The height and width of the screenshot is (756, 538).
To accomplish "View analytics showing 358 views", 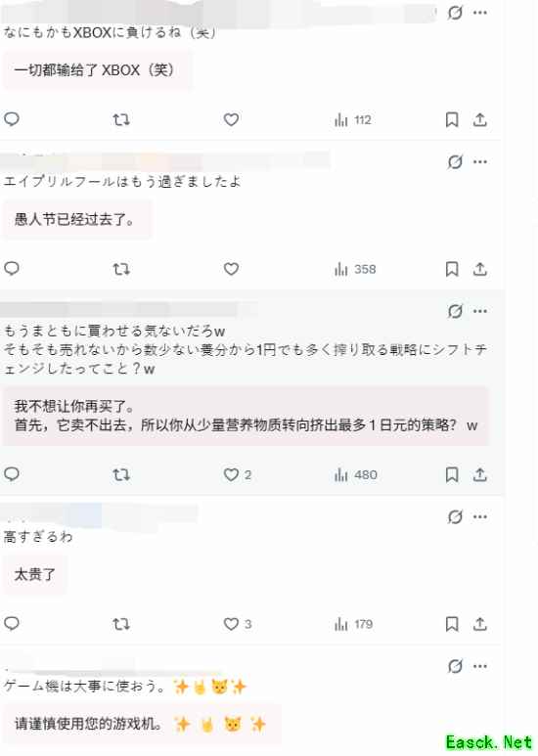I will point(355,269).
